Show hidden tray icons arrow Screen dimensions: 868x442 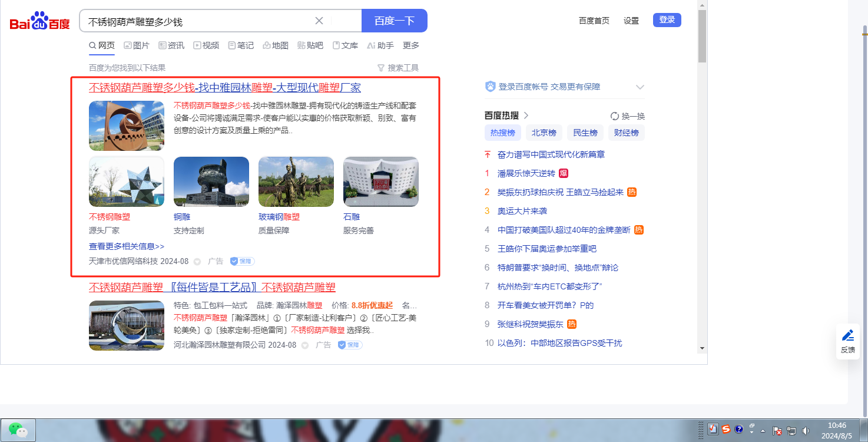763,430
